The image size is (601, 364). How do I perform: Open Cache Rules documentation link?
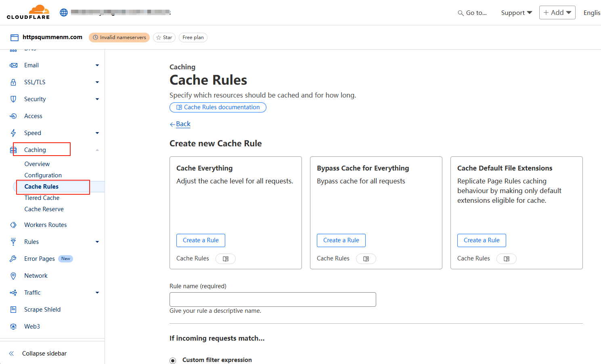tap(218, 107)
